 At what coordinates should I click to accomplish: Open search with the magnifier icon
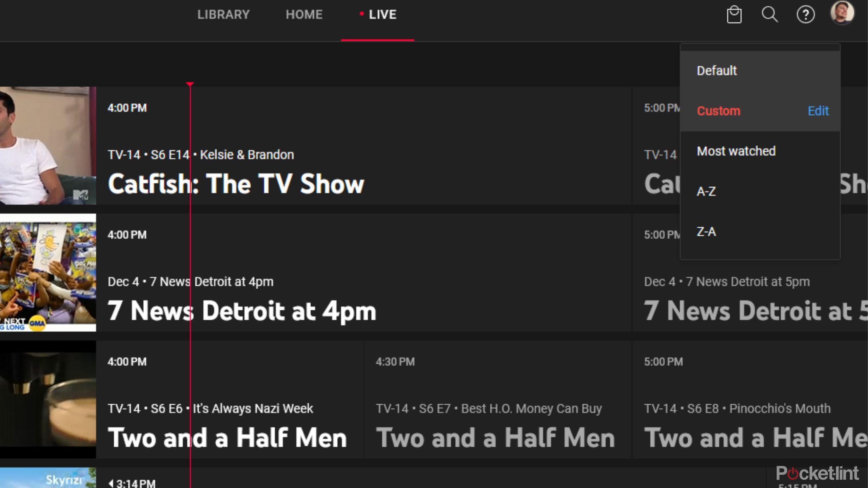[770, 15]
